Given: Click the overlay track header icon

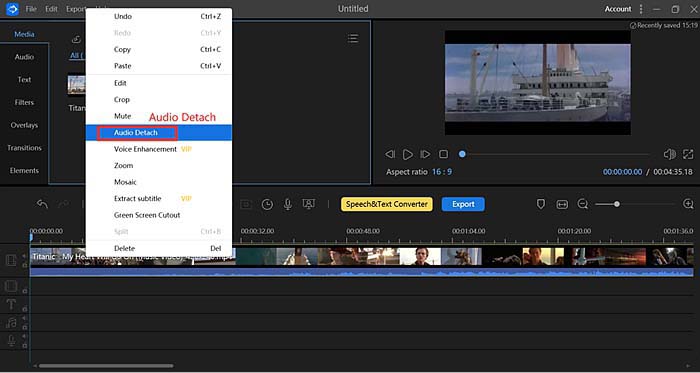Looking at the screenshot, I should coord(11,286).
